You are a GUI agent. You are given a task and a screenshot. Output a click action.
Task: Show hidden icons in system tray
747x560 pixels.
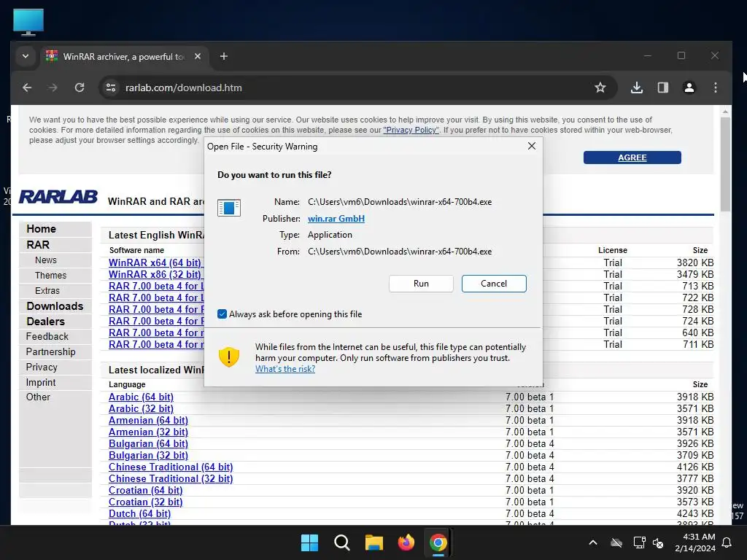[x=593, y=542]
